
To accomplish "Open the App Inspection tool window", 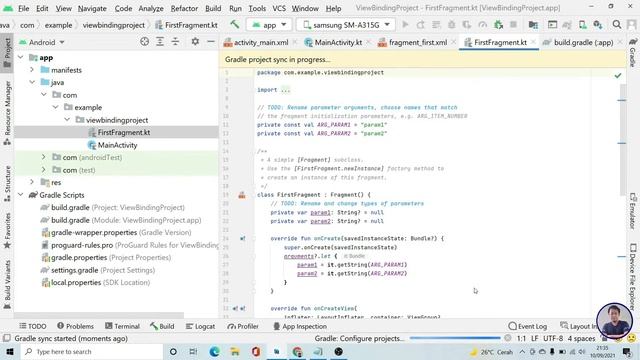I will click(x=300, y=326).
